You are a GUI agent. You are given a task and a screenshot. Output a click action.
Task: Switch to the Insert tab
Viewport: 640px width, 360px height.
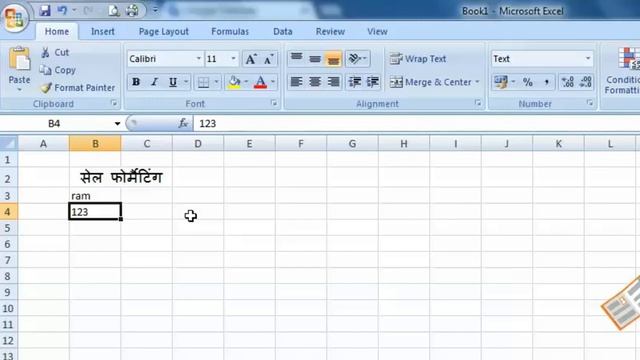(x=102, y=31)
